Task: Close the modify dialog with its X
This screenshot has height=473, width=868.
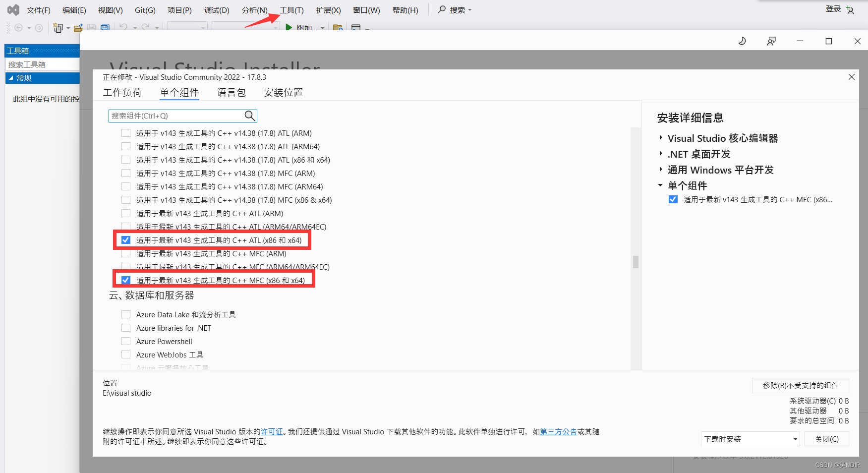Action: pyautogui.click(x=852, y=77)
